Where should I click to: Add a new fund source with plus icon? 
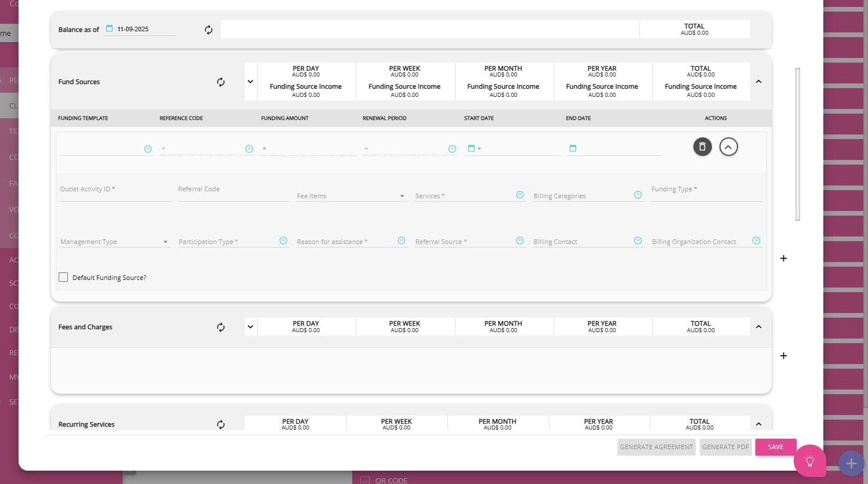point(784,259)
